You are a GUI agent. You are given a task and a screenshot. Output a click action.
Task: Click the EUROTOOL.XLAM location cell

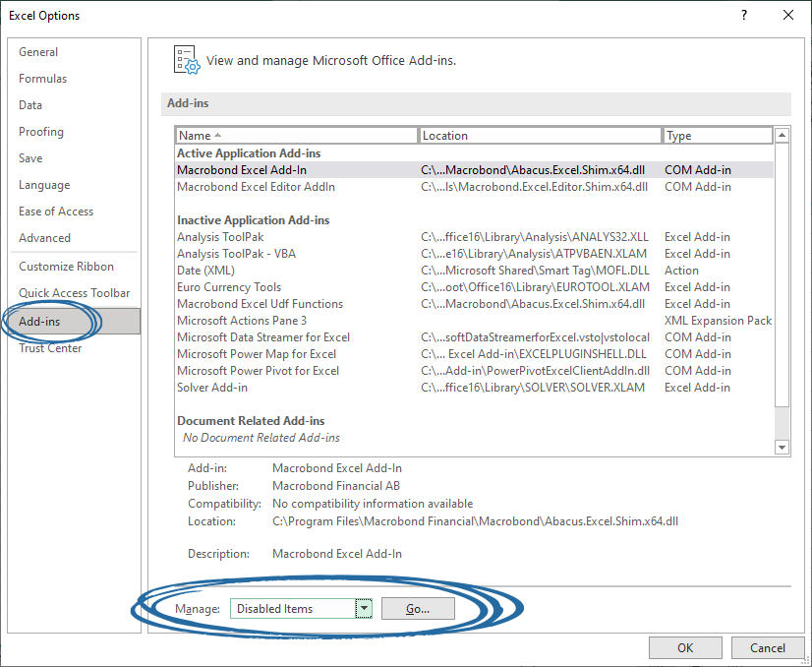pyautogui.click(x=535, y=287)
